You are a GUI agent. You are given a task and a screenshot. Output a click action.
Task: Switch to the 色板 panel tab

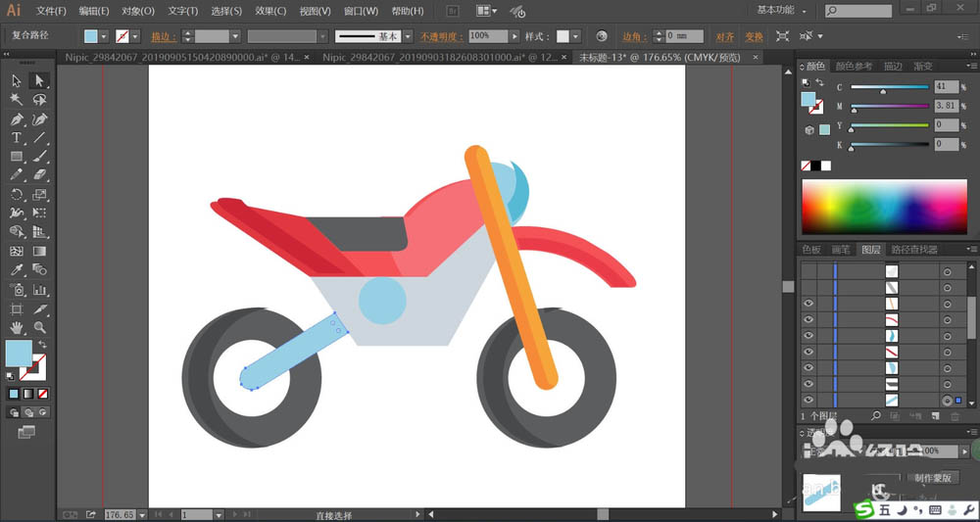coord(811,250)
